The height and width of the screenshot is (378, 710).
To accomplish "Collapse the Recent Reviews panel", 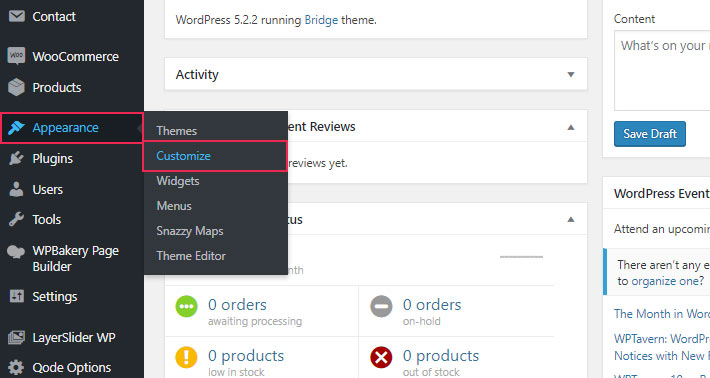I will point(571,127).
